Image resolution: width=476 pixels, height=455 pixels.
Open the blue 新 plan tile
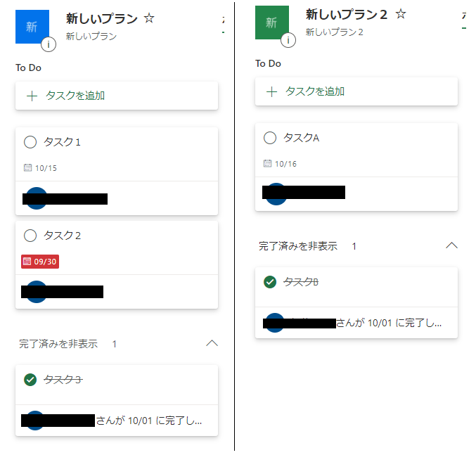32,27
